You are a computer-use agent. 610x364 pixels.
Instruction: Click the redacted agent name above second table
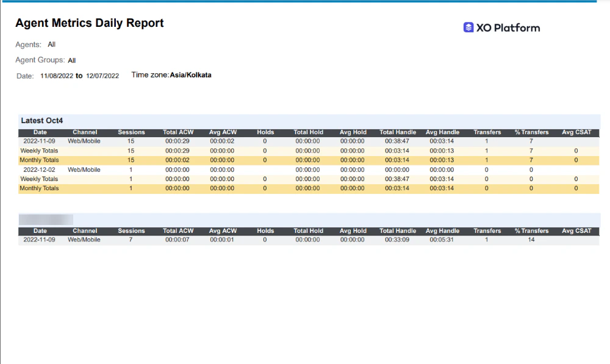[46, 219]
